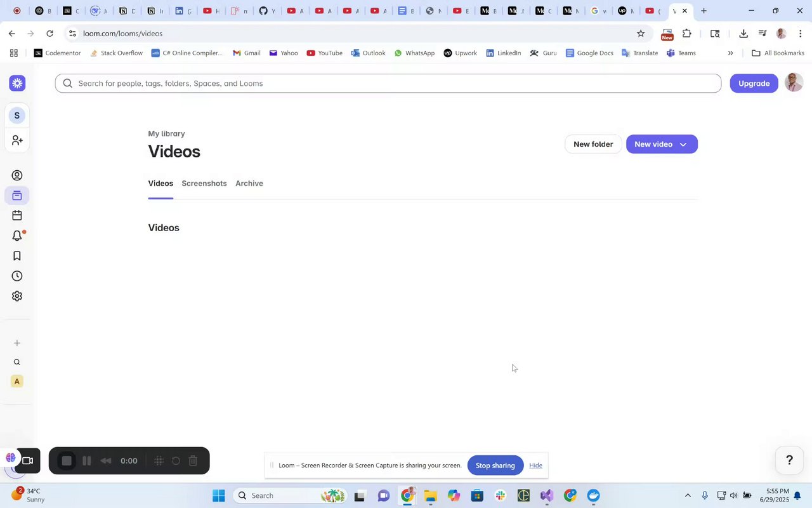
Task: Bookmark this page with the star icon
Action: (641, 34)
